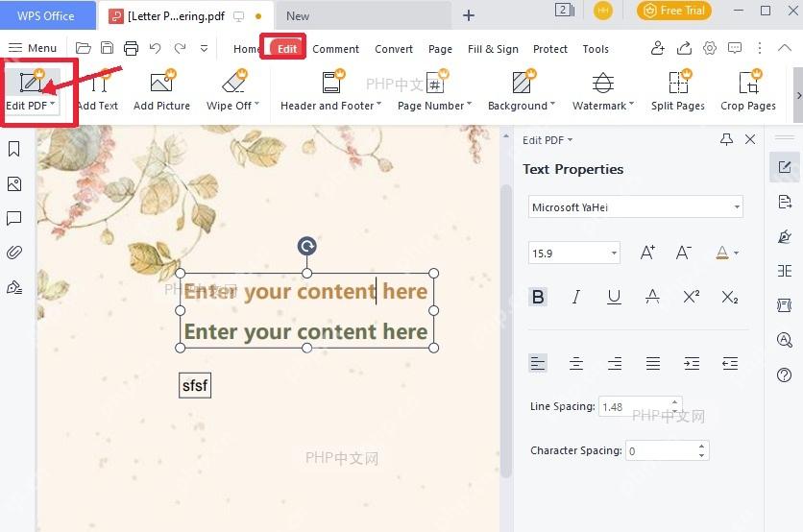Click the collaborator add-user icon

tap(658, 48)
